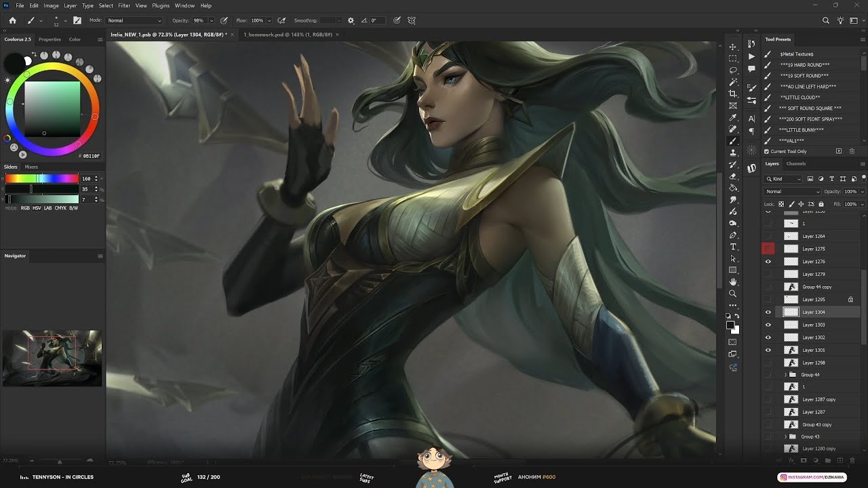Click the Home icon in options bar
The width and height of the screenshot is (868, 488).
[12, 20]
